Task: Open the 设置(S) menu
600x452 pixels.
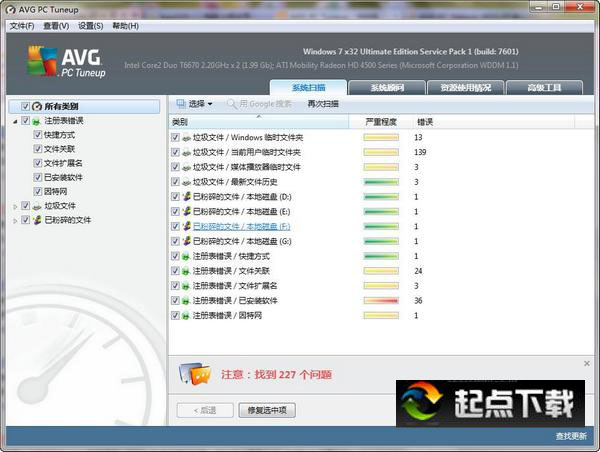Action: click(91, 26)
